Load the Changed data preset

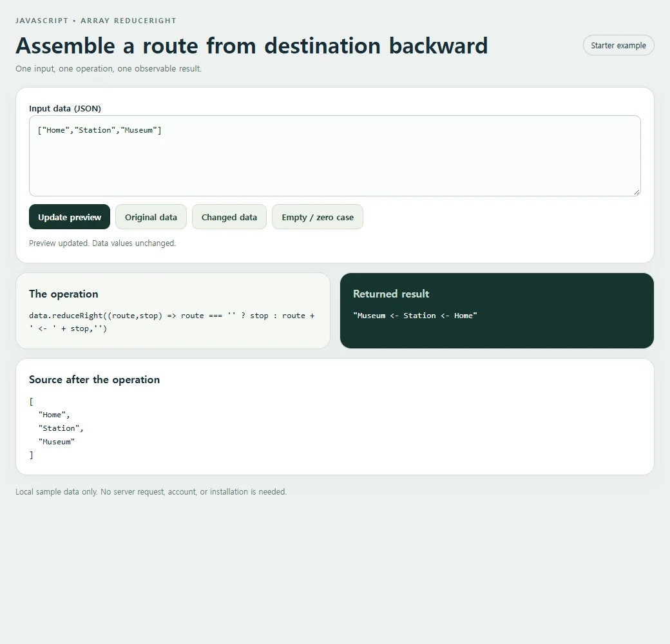point(229,217)
